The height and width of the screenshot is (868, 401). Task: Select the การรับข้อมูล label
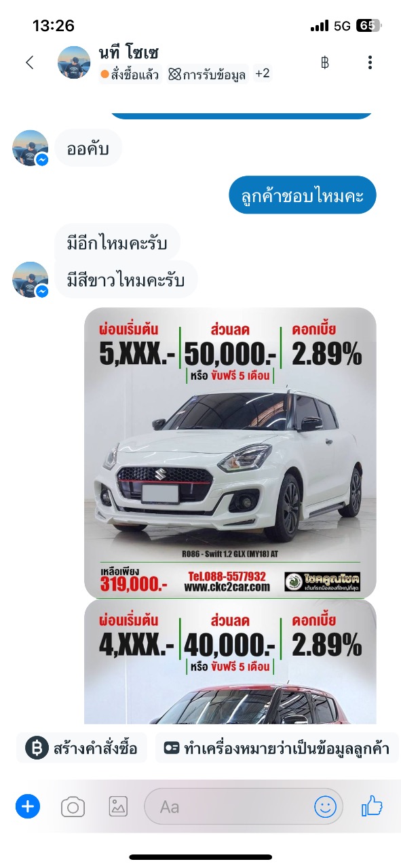pyautogui.click(x=207, y=74)
